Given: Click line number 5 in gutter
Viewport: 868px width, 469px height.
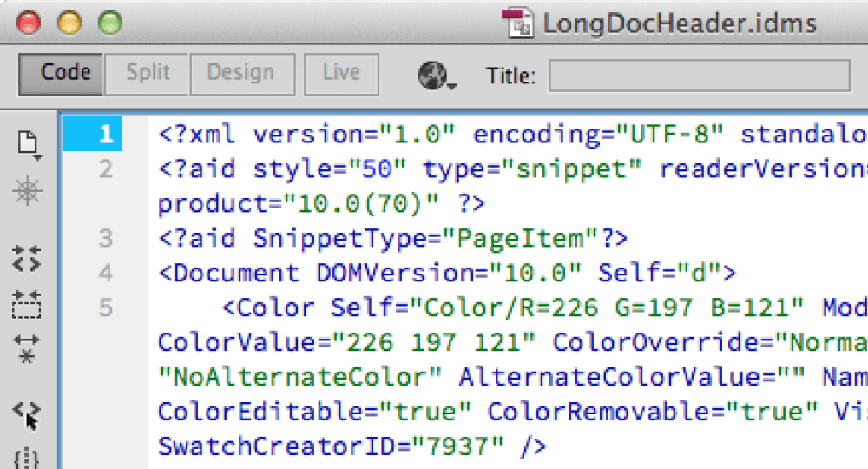Looking at the screenshot, I should point(105,307).
